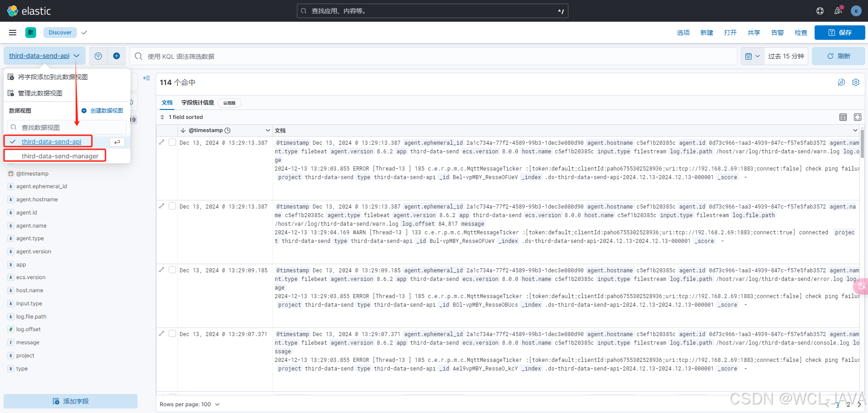The height and width of the screenshot is (413, 868).
Task: Click the project field in sidebar
Action: (25, 356)
